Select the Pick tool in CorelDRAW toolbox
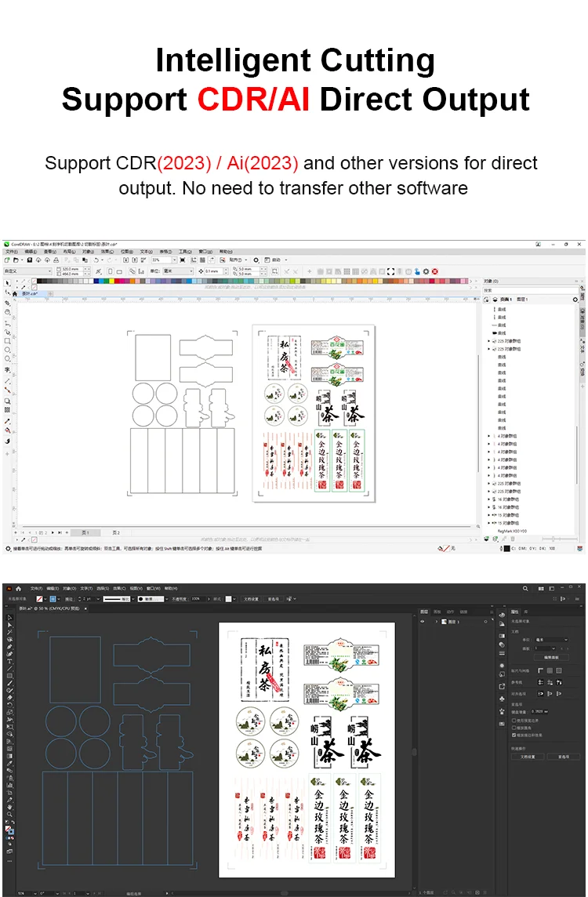Image resolution: width=588 pixels, height=897 pixels. pyautogui.click(x=7, y=283)
